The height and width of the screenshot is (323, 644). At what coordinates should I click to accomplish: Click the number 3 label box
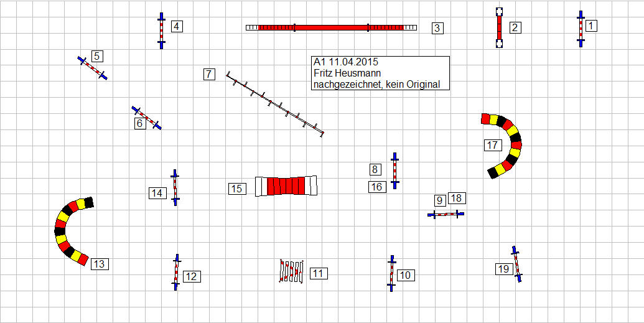click(437, 28)
